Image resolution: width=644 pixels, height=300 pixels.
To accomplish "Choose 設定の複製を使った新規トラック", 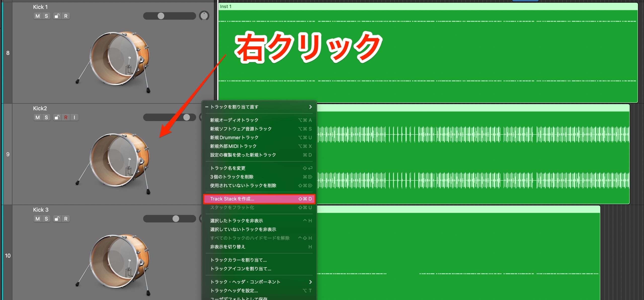I will tap(259, 155).
